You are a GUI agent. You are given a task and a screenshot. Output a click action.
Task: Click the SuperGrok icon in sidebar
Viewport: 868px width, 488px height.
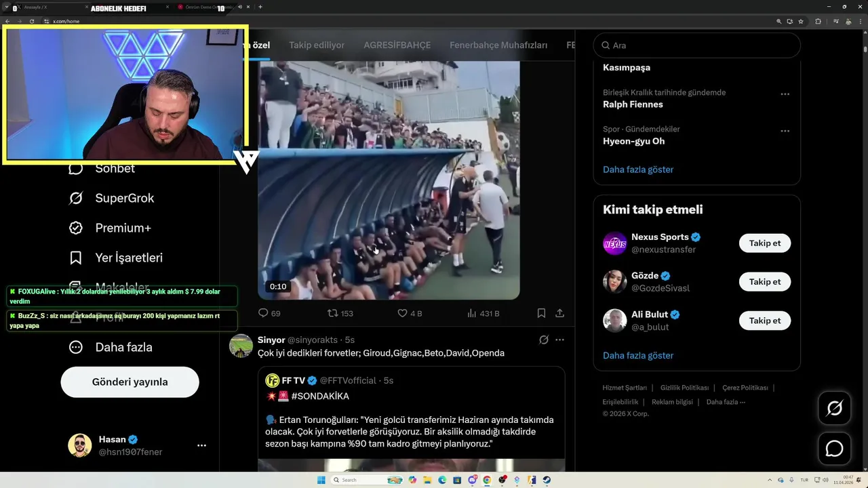click(x=76, y=198)
